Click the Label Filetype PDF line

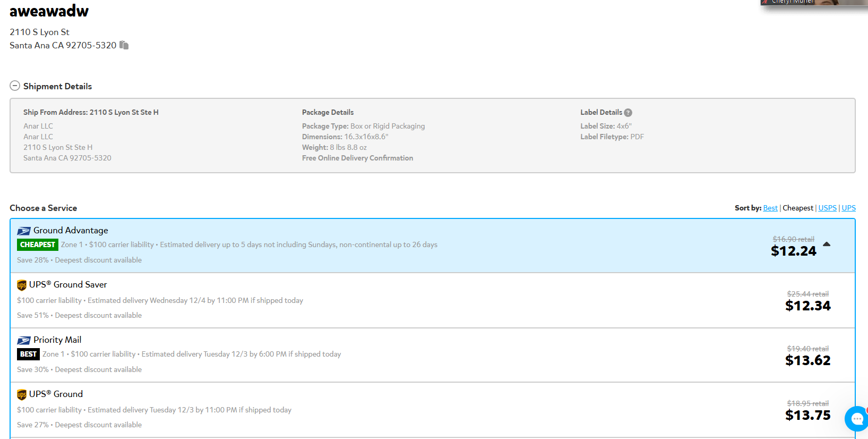612,137
